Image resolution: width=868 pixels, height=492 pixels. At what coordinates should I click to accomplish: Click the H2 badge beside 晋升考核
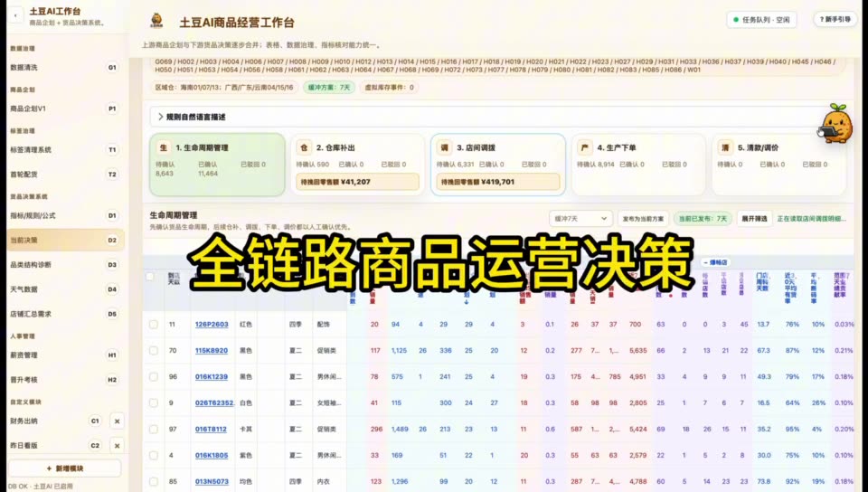[112, 380]
